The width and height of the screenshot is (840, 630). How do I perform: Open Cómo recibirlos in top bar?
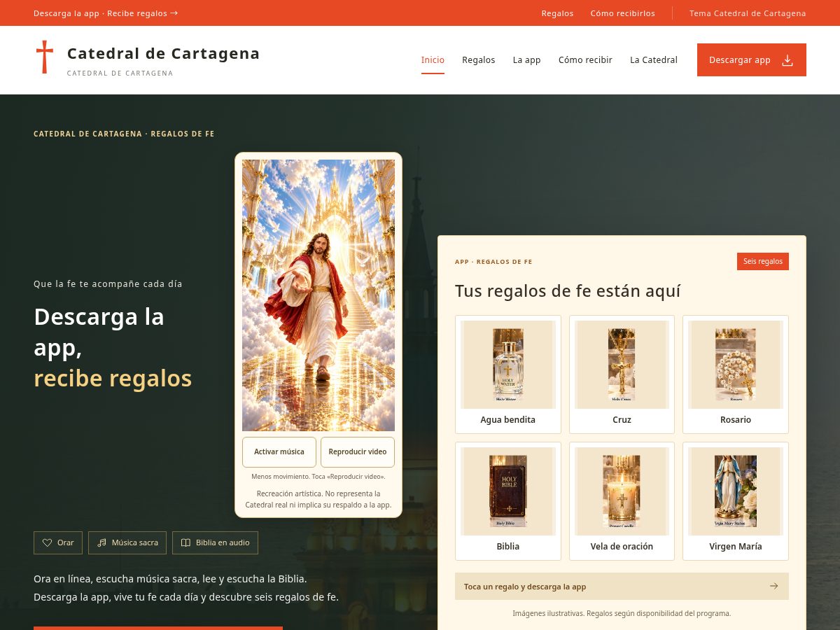[623, 13]
